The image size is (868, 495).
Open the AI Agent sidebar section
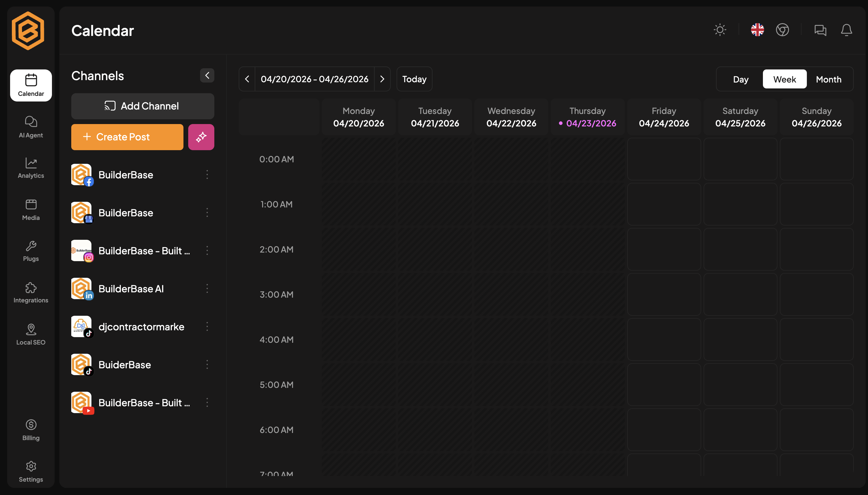click(x=31, y=127)
